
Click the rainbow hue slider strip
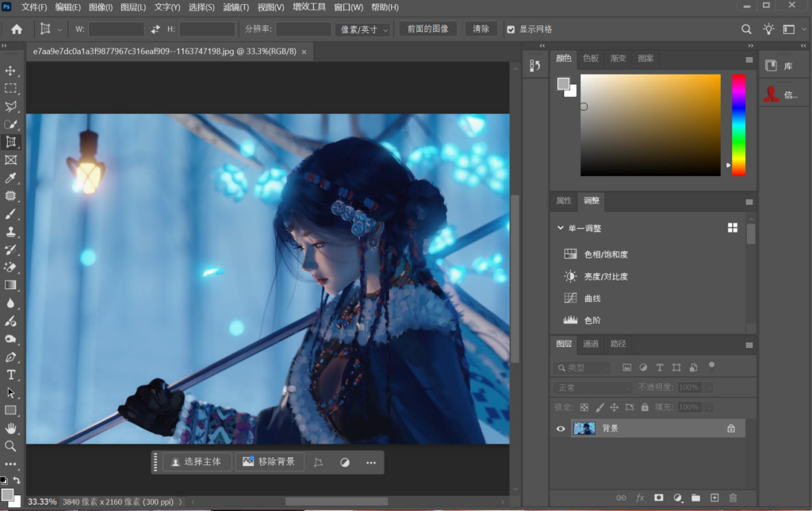[x=738, y=124]
